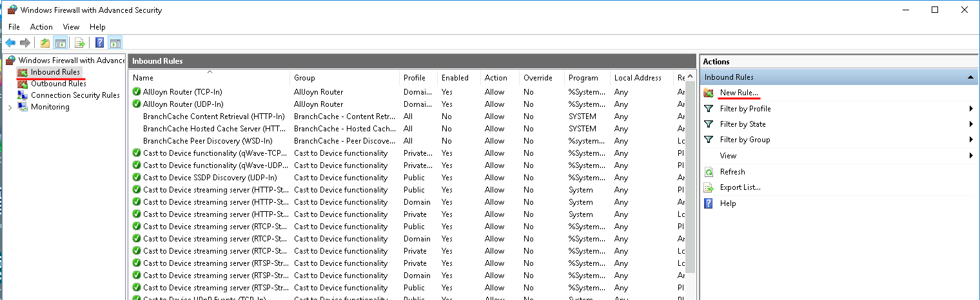Click the Filter by Group funnel icon
Screen dimensions: 980x300
pos(709,140)
